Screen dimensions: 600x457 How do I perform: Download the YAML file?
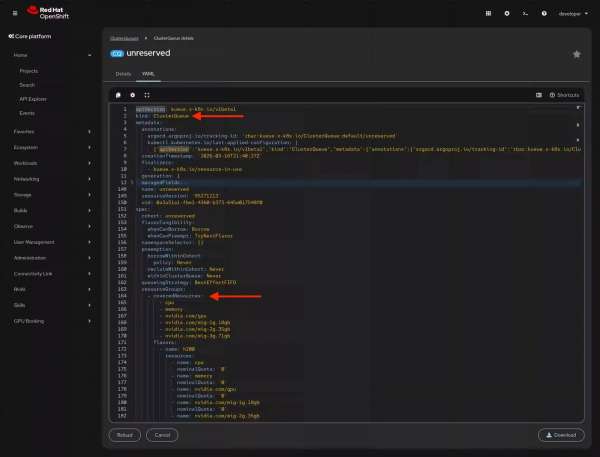click(x=561, y=435)
